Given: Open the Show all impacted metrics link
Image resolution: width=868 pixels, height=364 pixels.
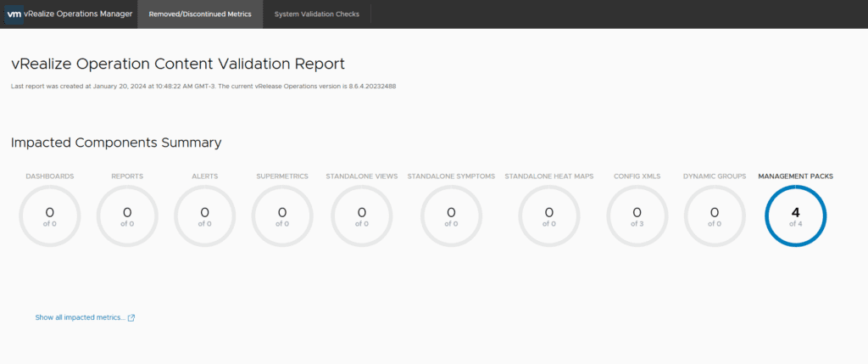Looking at the screenshot, I should pos(81,317).
